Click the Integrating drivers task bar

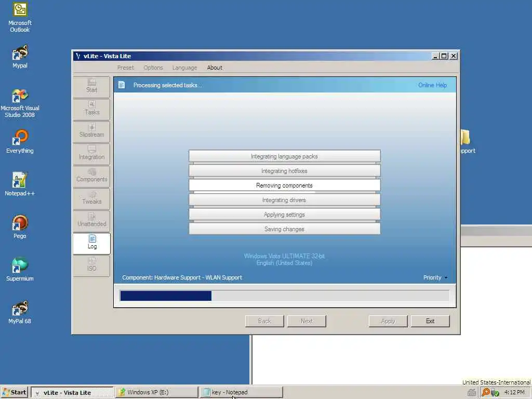284,200
